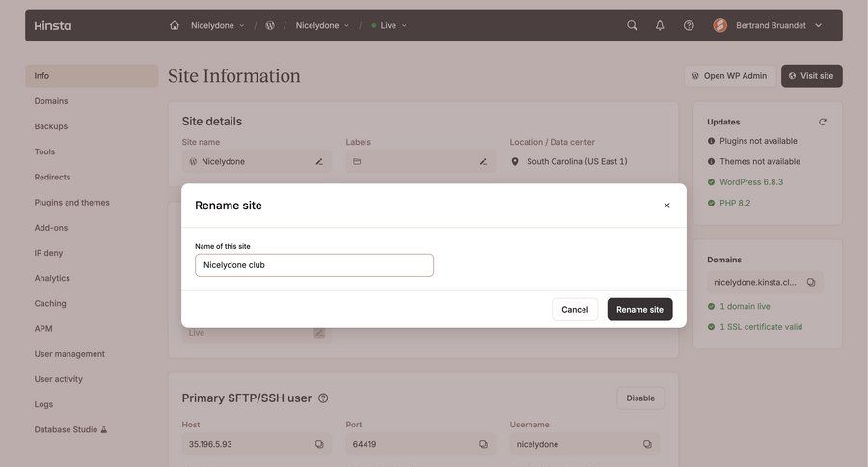Refresh the Updates panel
This screenshot has height=467, width=868.
(x=823, y=122)
